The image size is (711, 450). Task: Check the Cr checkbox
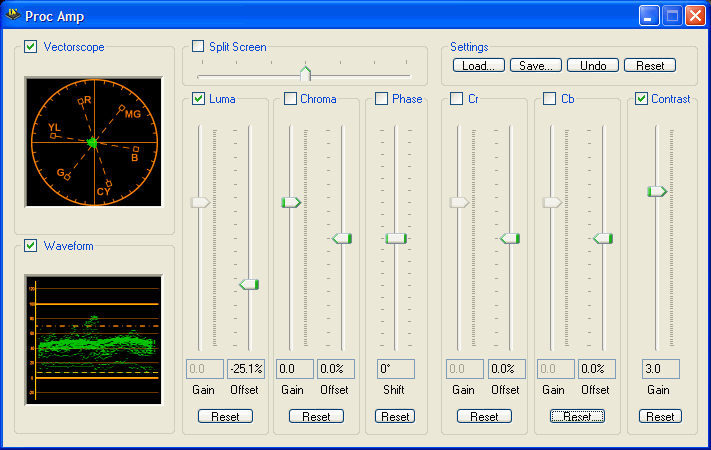457,99
